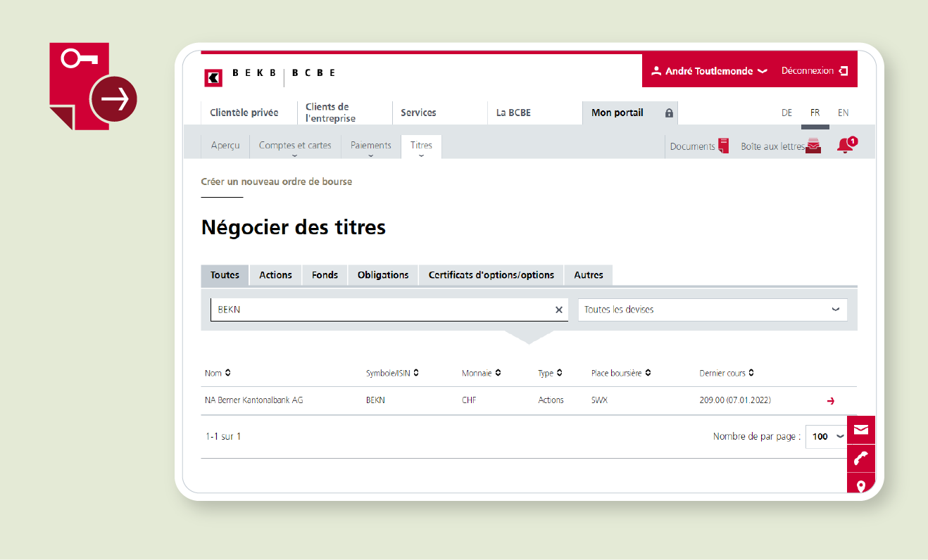Sort by Nom column
Image resolution: width=928 pixels, height=560 pixels.
(218, 373)
